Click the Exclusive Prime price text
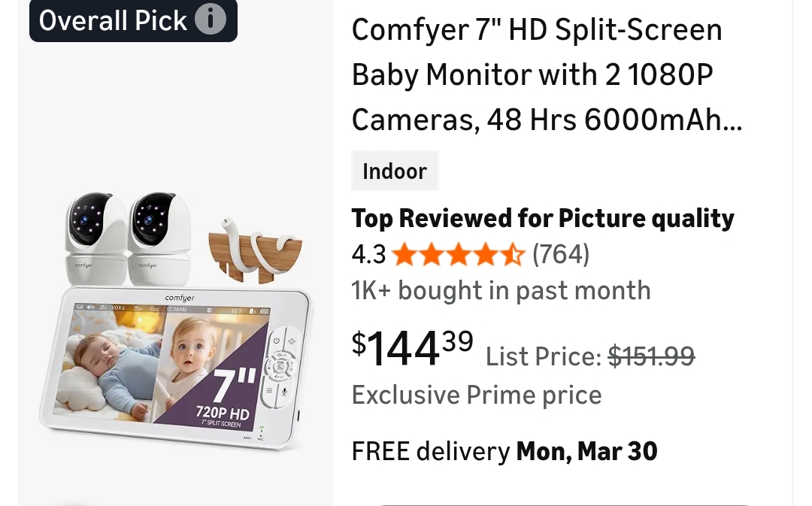This screenshot has height=506, width=812. pos(477,395)
